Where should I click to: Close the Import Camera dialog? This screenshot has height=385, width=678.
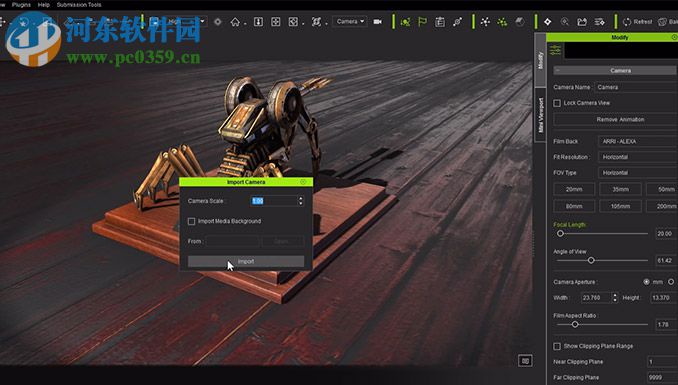click(x=303, y=182)
